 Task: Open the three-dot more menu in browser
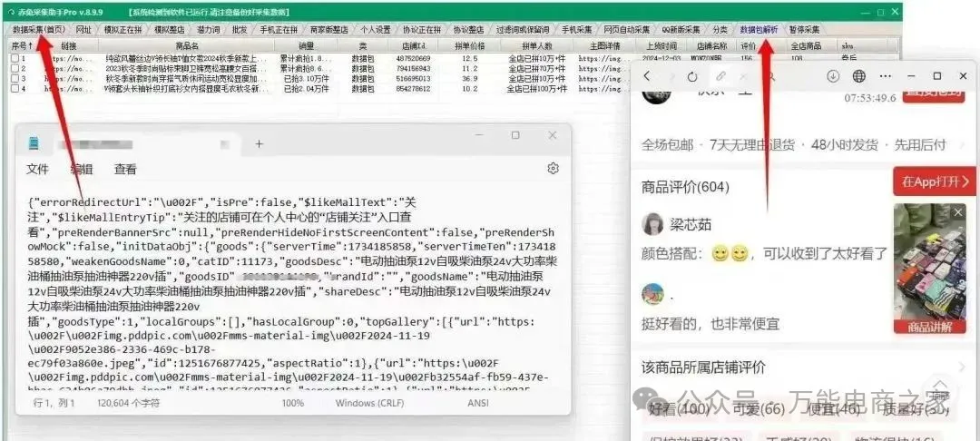(x=885, y=76)
